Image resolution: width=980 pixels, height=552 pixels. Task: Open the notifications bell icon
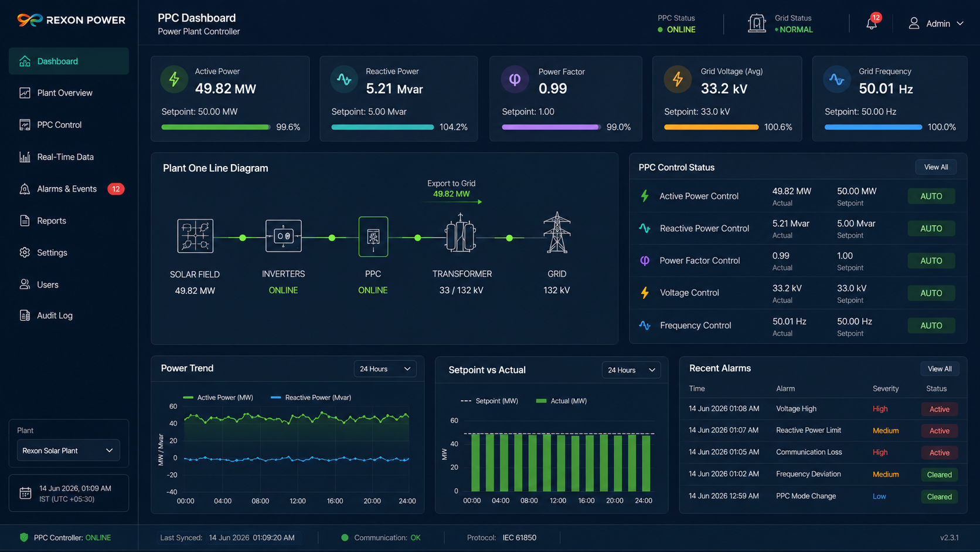tap(872, 23)
